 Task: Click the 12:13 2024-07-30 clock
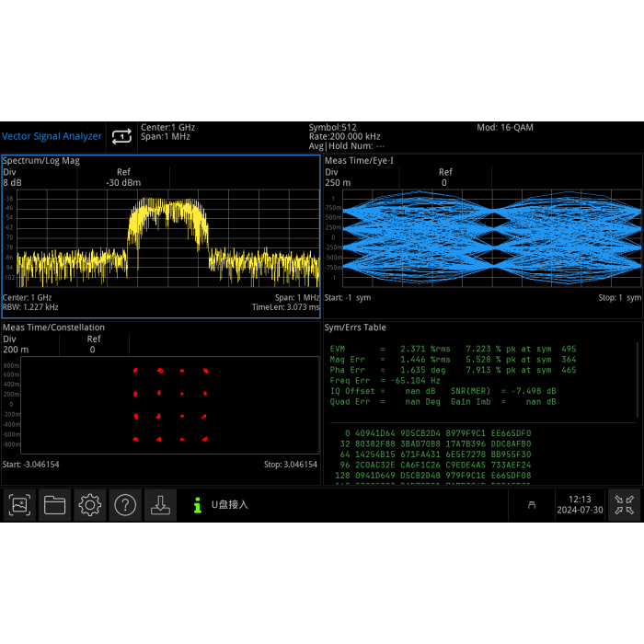[x=580, y=505]
